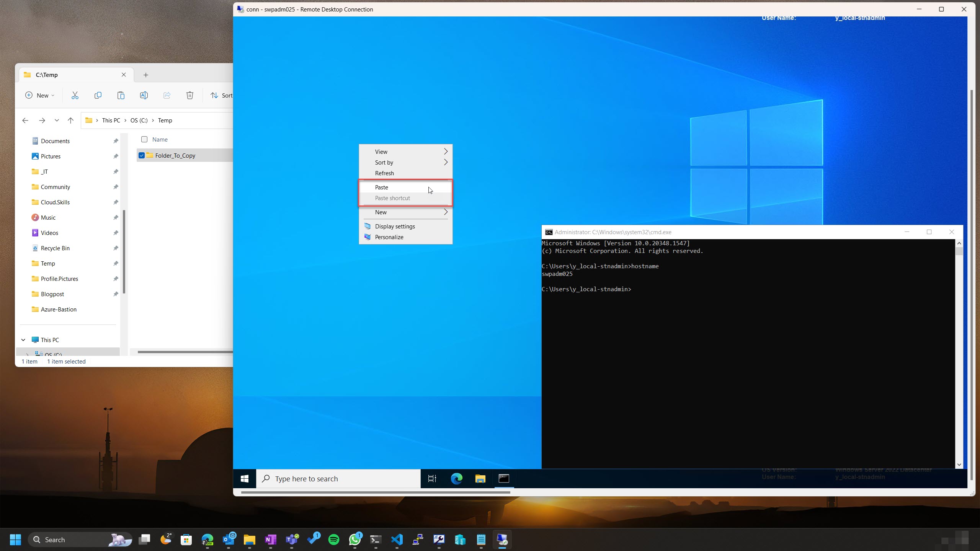Viewport: 980px width, 551px height.
Task: Open Task View in remote desktop taskbar
Action: [432, 478]
